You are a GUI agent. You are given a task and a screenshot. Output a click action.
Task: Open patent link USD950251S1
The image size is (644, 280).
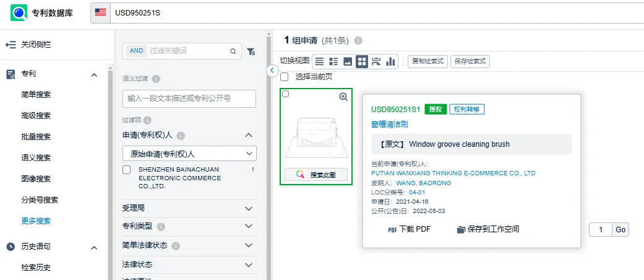click(x=395, y=110)
